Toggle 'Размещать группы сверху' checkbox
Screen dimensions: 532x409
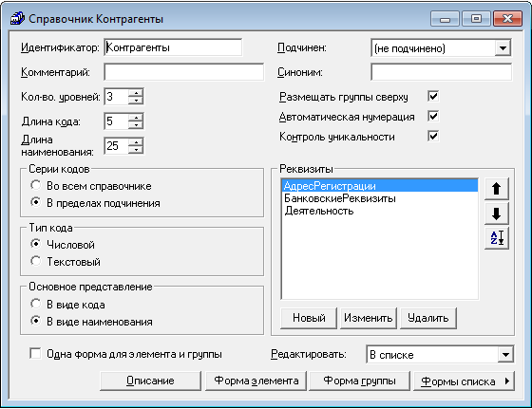point(433,96)
